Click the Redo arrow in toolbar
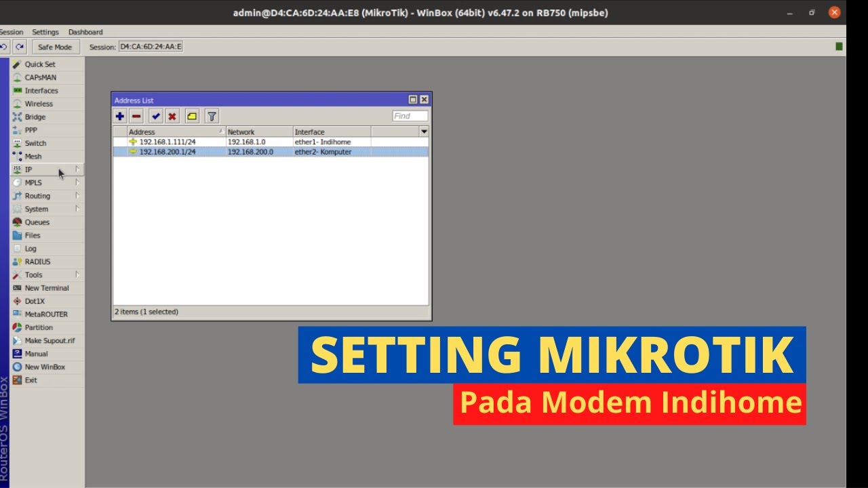Viewport: 868px width, 488px height. pyautogui.click(x=20, y=47)
